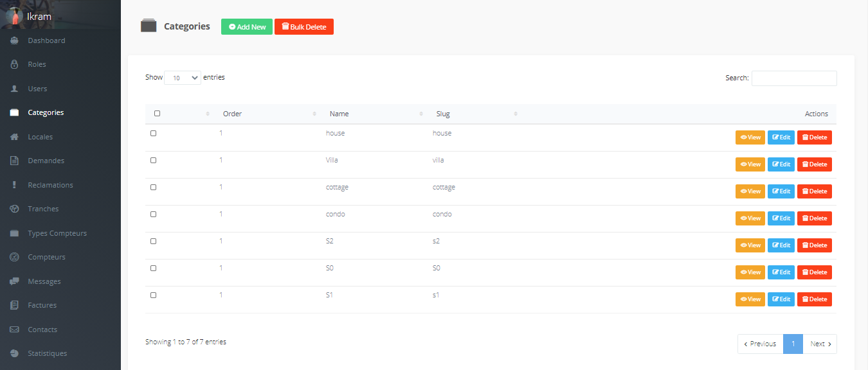Click the Roles lock icon
Image resolution: width=868 pixels, height=370 pixels.
14,64
